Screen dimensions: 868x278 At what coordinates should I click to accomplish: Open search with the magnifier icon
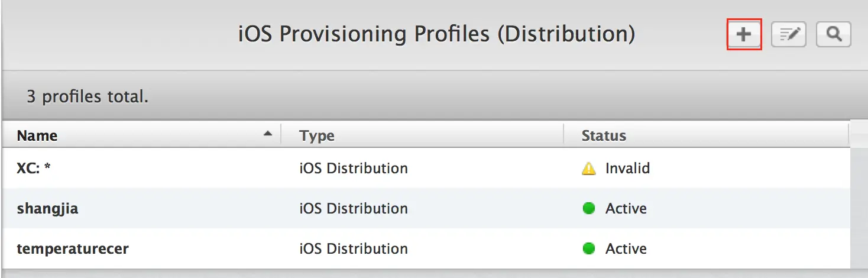[x=834, y=34]
